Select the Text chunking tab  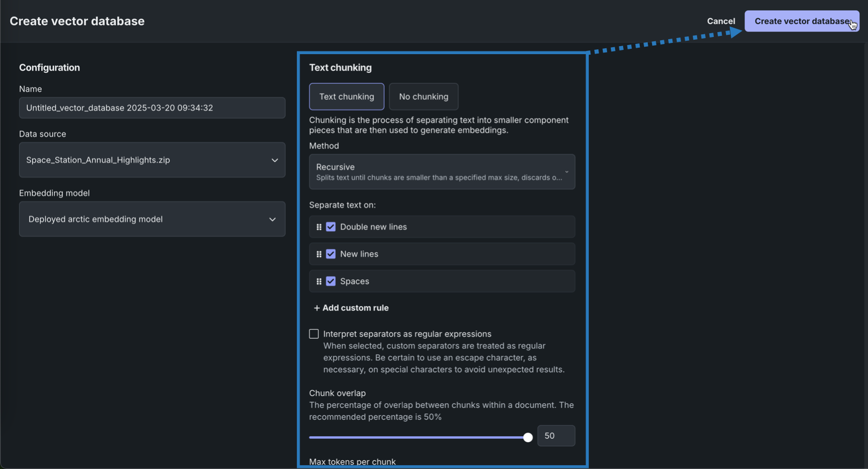347,96
